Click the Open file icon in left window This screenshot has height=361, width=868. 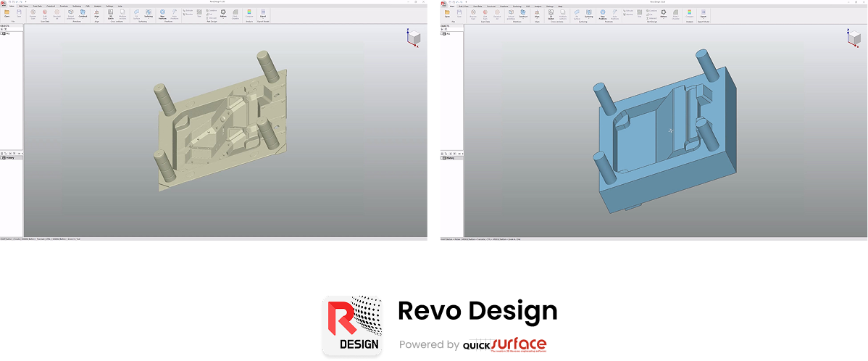7,13
